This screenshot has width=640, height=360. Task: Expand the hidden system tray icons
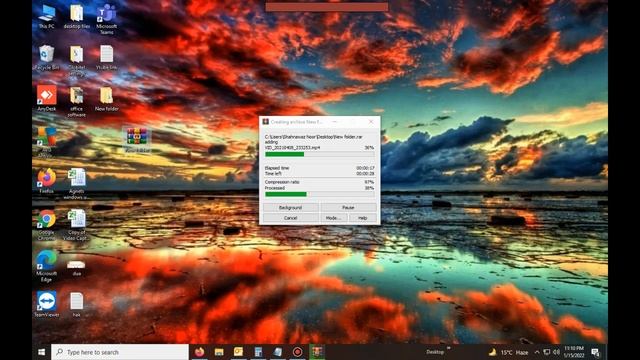click(537, 352)
